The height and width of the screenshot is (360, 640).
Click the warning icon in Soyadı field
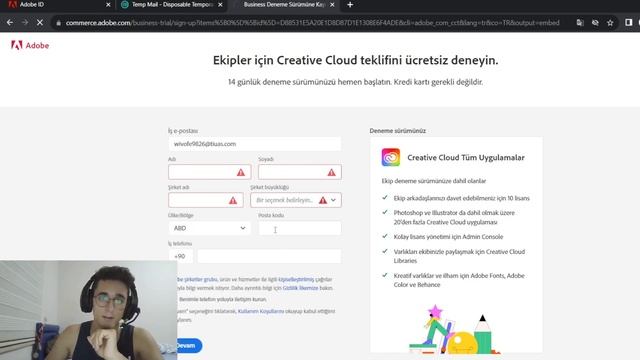[331, 172]
